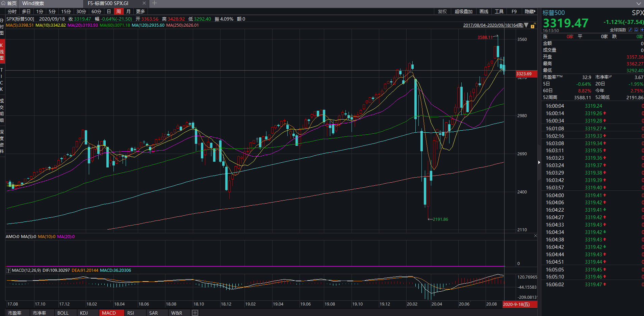Collapse the right panel using 隐藏 arrow
The height and width of the screenshot is (316, 644).
530,11
